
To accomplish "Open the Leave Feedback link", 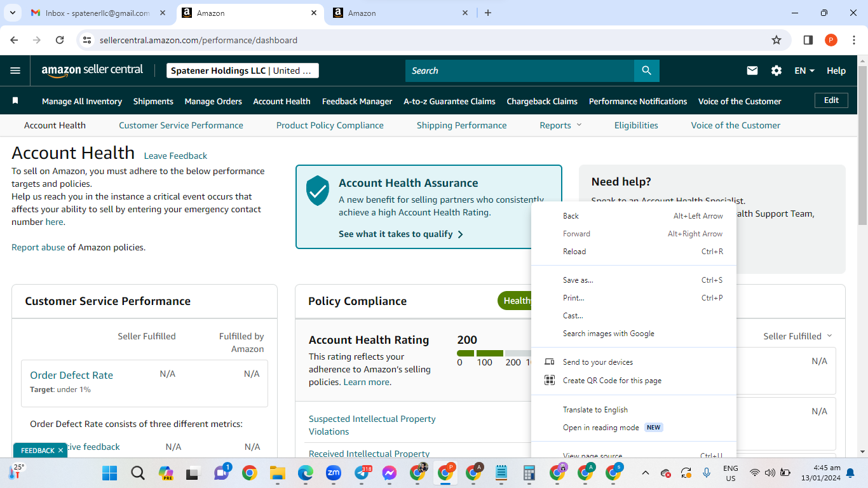I will tap(175, 156).
